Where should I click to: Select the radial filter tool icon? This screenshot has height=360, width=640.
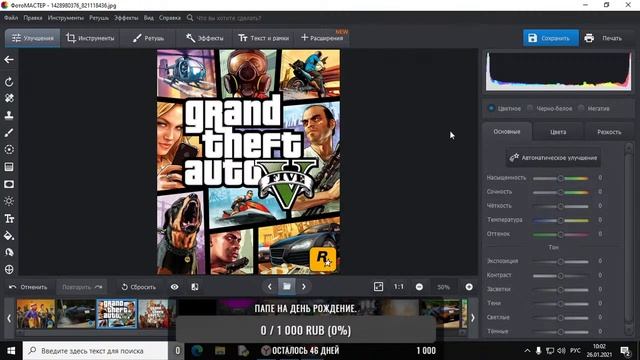pos(9,149)
